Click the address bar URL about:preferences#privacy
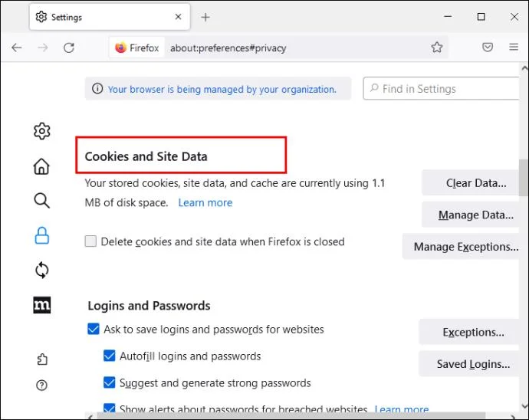This screenshot has height=420, width=529. click(228, 48)
